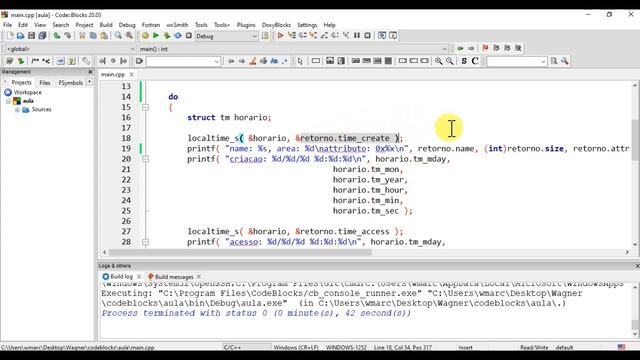Jump forward with the right arrow icon
The height and width of the screenshot is (360, 640).
point(471,49)
